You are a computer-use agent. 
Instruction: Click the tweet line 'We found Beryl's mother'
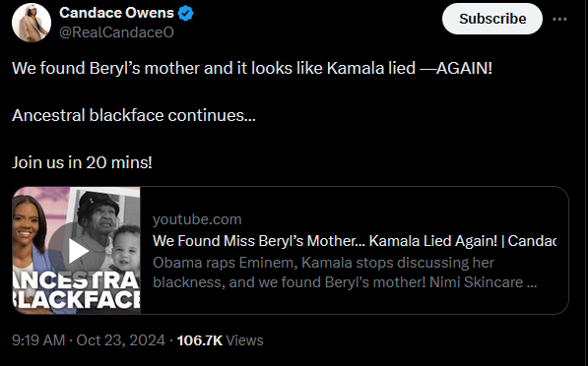coord(252,68)
